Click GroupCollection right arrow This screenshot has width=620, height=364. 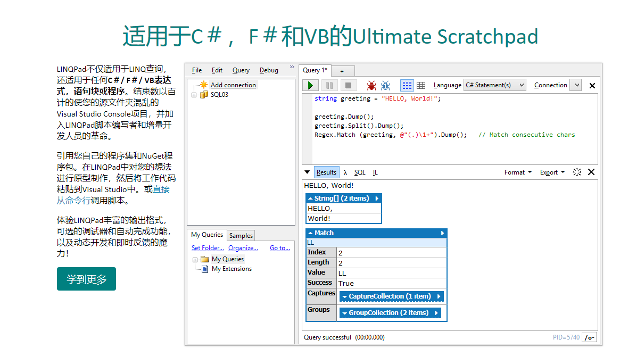(436, 313)
